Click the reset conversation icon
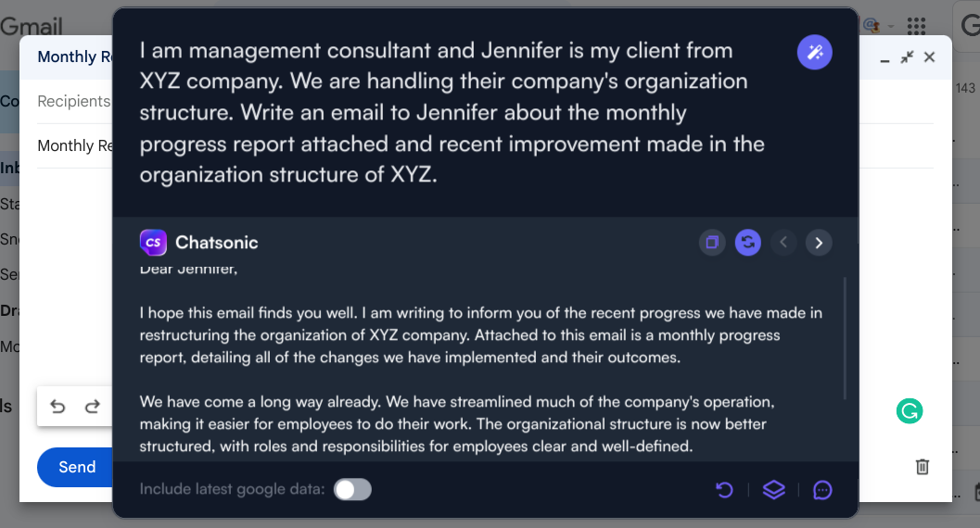This screenshot has width=980, height=528. pos(725,490)
